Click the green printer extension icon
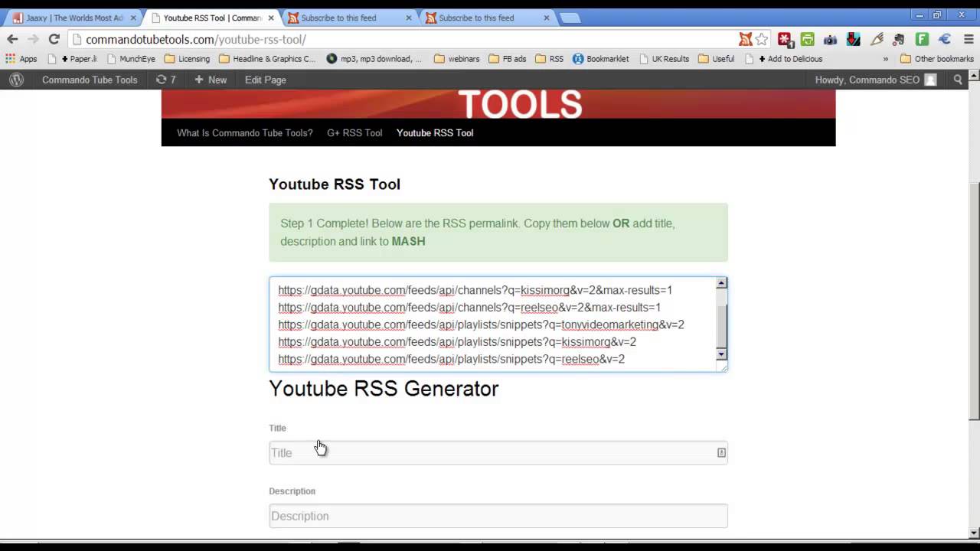Viewport: 980px width, 551px height. tap(807, 39)
